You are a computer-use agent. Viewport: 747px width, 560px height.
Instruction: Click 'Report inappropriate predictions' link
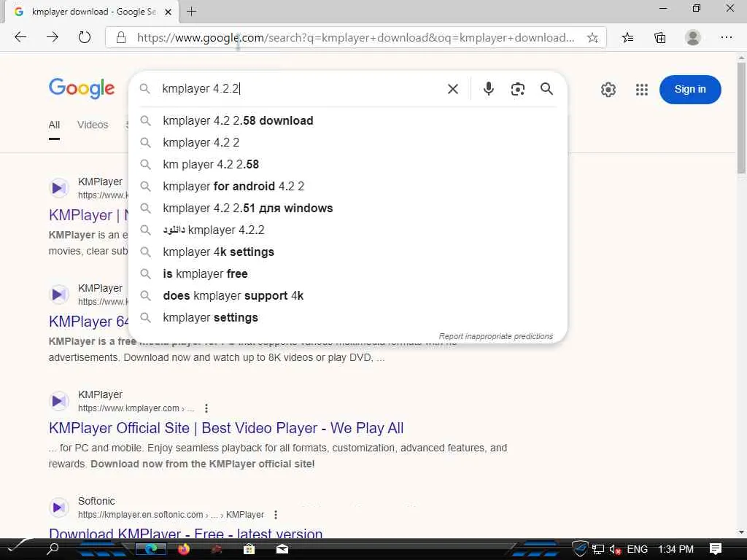[495, 336]
